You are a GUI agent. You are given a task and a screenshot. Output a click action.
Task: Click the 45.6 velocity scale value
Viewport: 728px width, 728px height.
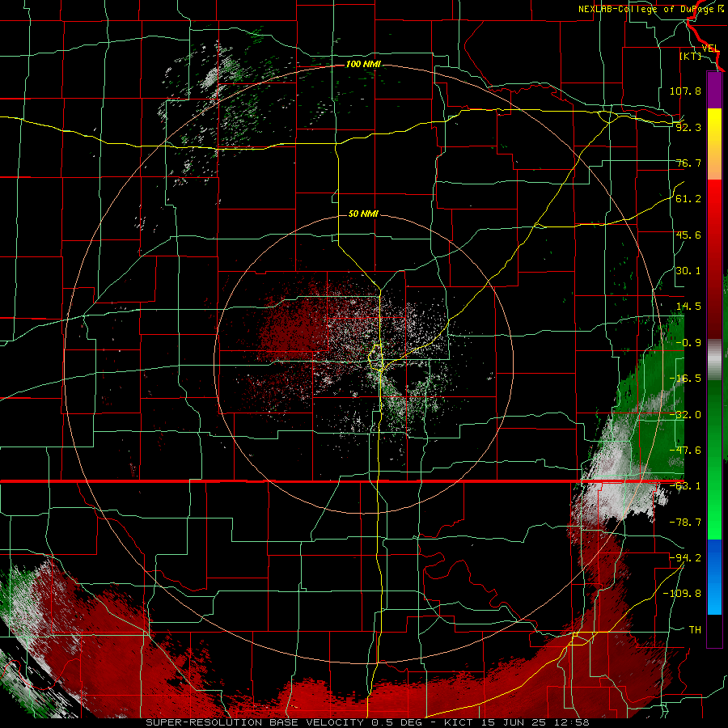coord(688,235)
